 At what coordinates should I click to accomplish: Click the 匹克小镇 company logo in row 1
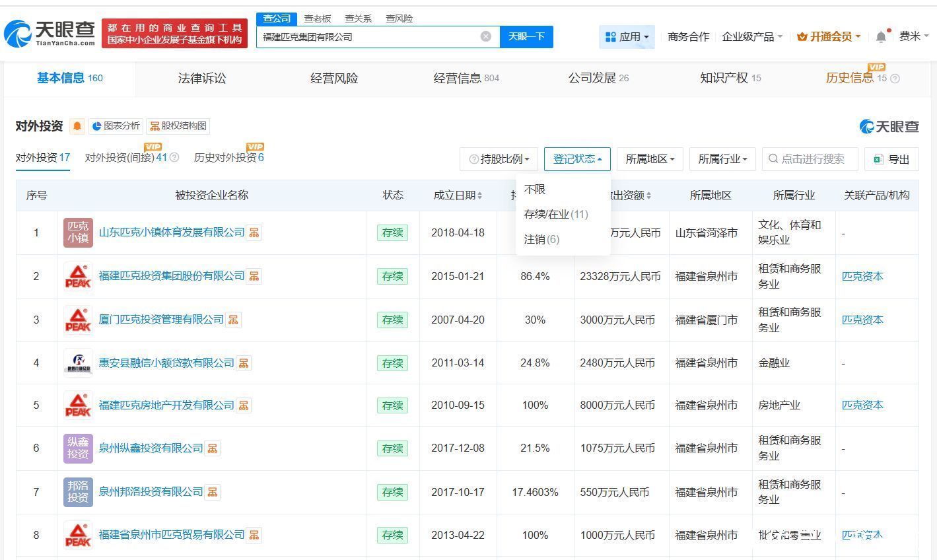pos(78,232)
